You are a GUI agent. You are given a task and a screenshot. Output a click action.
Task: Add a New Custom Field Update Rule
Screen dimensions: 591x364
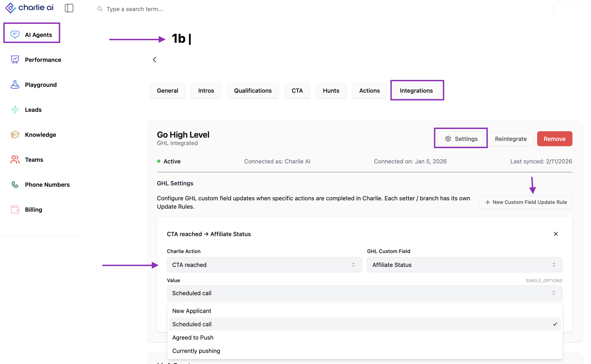tap(526, 202)
